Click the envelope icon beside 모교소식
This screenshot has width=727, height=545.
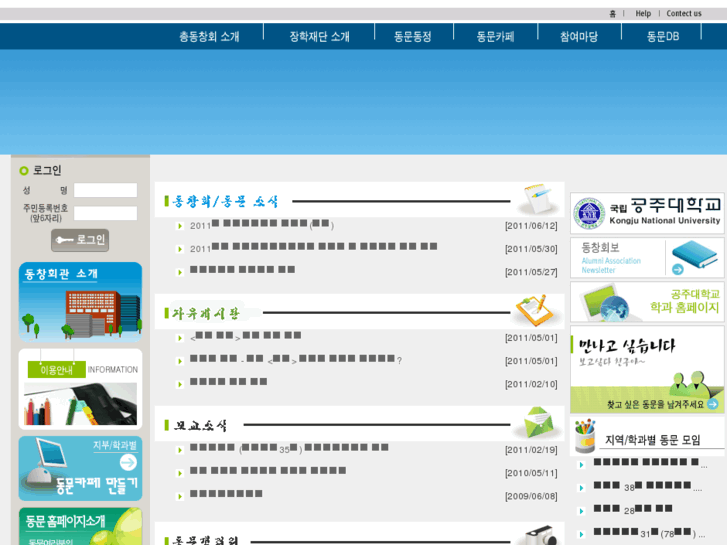[x=538, y=422]
